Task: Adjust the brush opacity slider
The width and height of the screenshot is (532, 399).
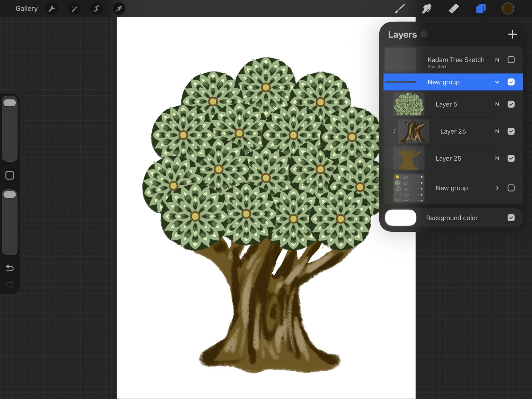Action: coord(10,222)
